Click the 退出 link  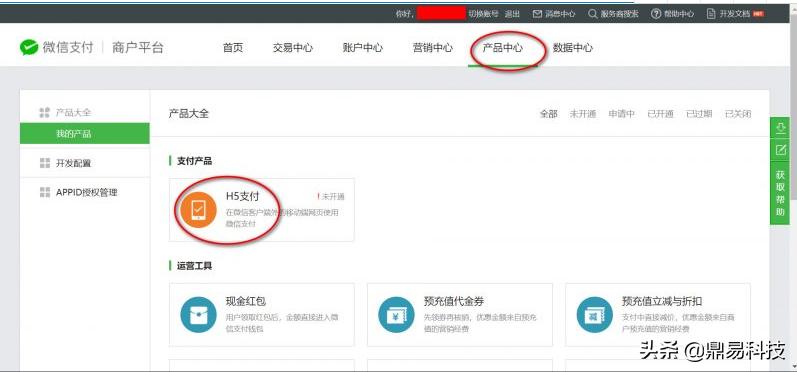coord(512,14)
